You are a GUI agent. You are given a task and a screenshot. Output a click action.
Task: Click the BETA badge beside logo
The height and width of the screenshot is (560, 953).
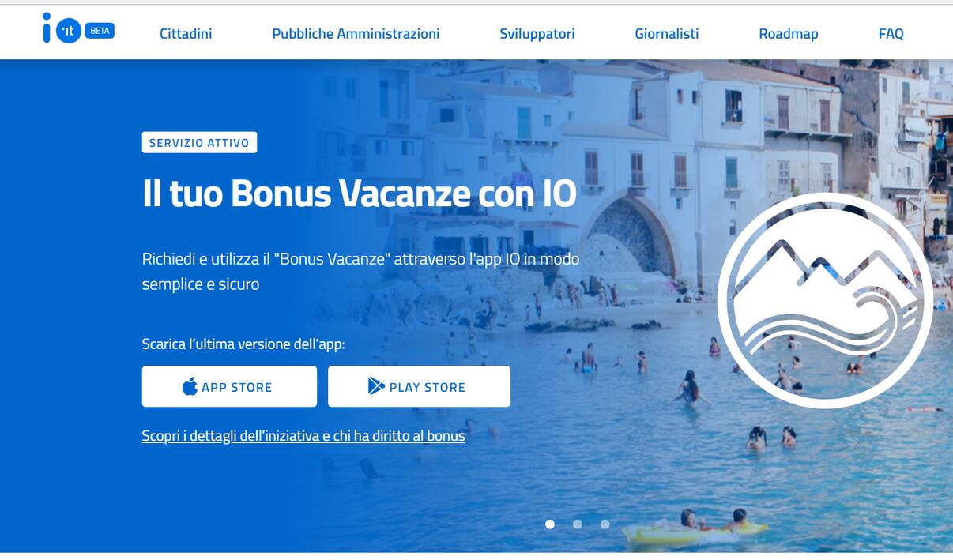100,31
